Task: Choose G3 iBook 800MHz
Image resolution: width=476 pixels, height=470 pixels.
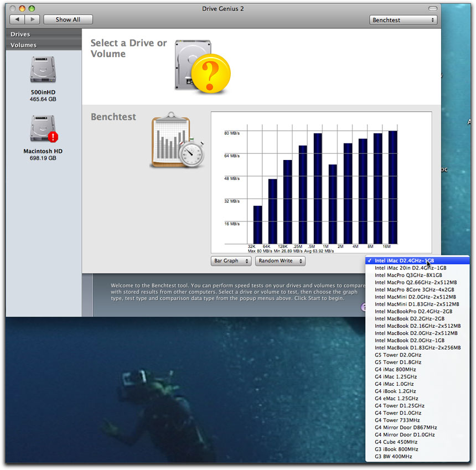Action: (417, 450)
